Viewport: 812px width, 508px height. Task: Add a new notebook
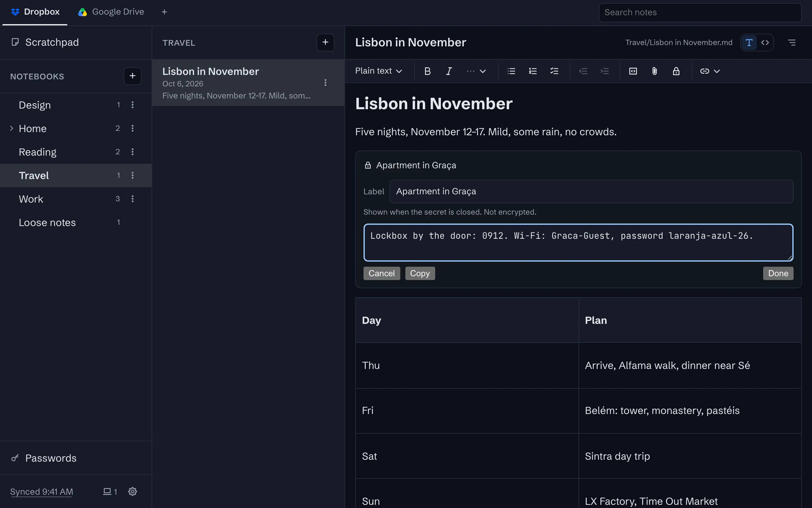pos(133,76)
